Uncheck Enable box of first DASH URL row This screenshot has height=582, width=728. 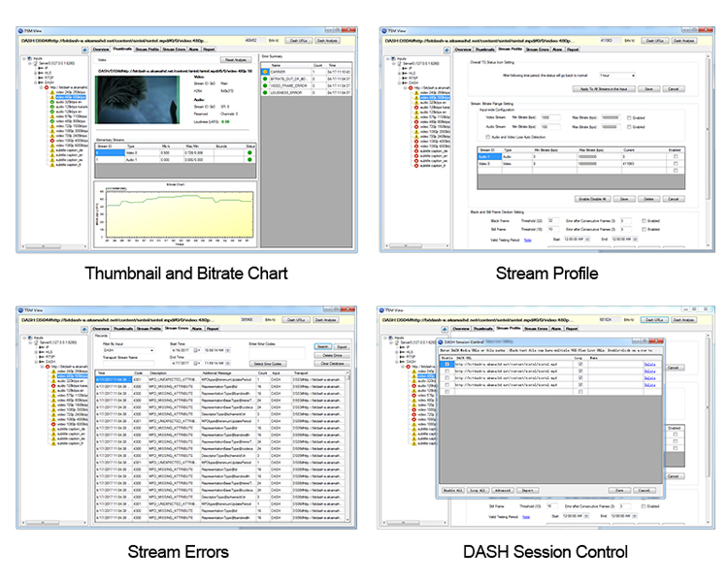pyautogui.click(x=447, y=365)
